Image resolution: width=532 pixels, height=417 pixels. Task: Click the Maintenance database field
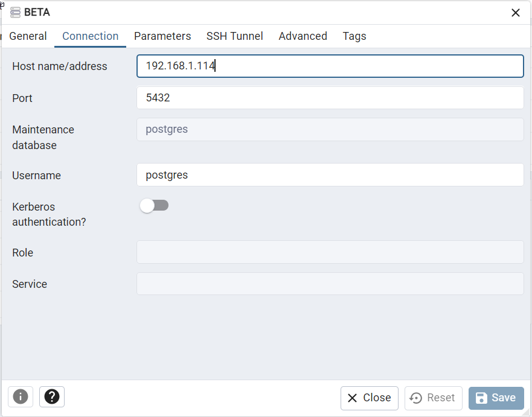point(330,129)
